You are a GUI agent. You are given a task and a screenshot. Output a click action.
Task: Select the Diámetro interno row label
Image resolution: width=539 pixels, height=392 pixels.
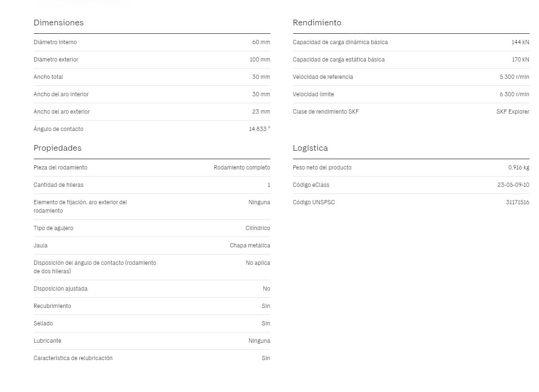coord(55,42)
